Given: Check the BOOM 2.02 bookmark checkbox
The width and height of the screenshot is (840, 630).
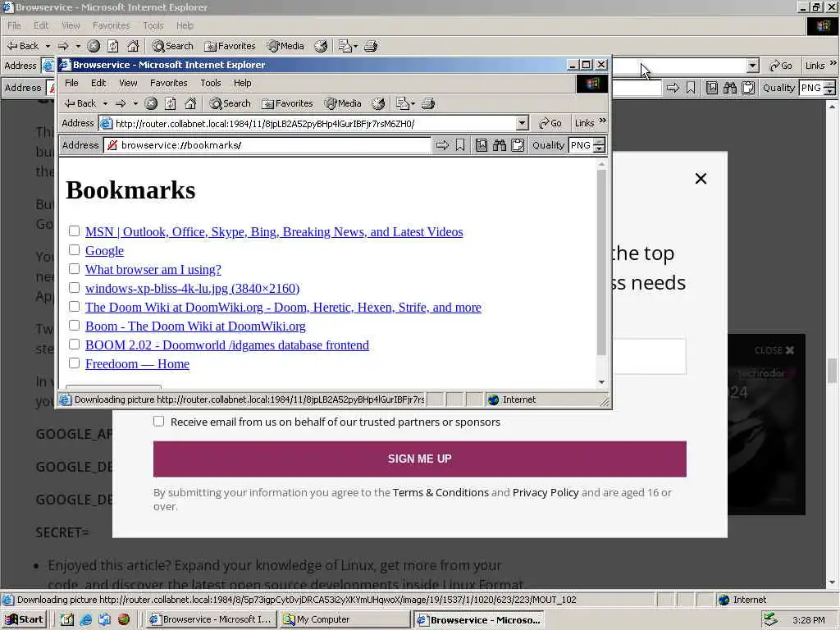Looking at the screenshot, I should pyautogui.click(x=75, y=344).
